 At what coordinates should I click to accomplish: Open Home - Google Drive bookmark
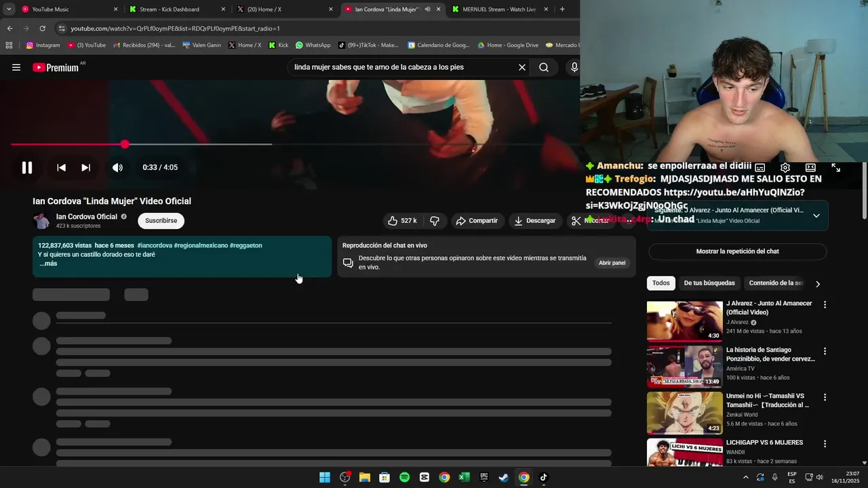(507, 45)
